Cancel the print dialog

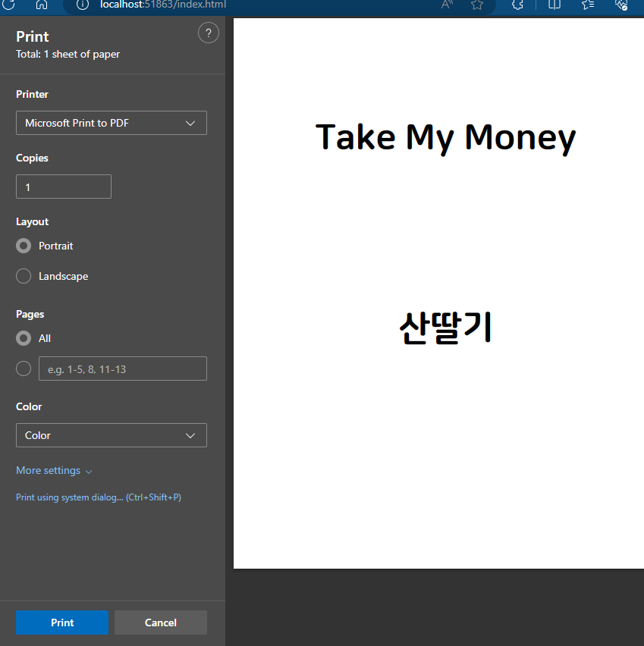point(161,622)
